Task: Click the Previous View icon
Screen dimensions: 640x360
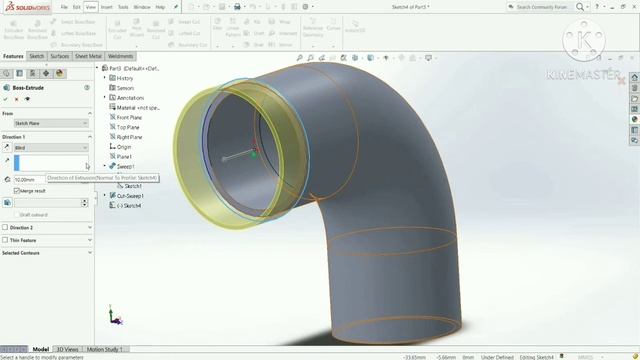Action: (x=322, y=58)
